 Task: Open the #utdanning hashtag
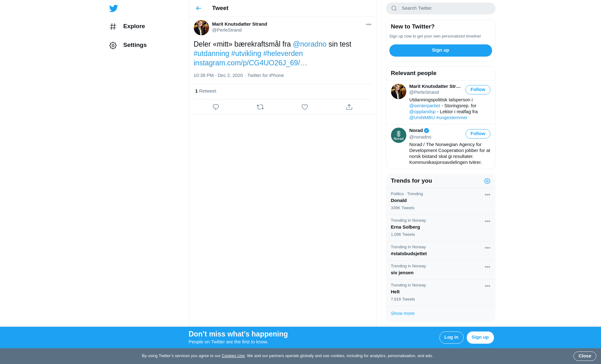tap(211, 53)
